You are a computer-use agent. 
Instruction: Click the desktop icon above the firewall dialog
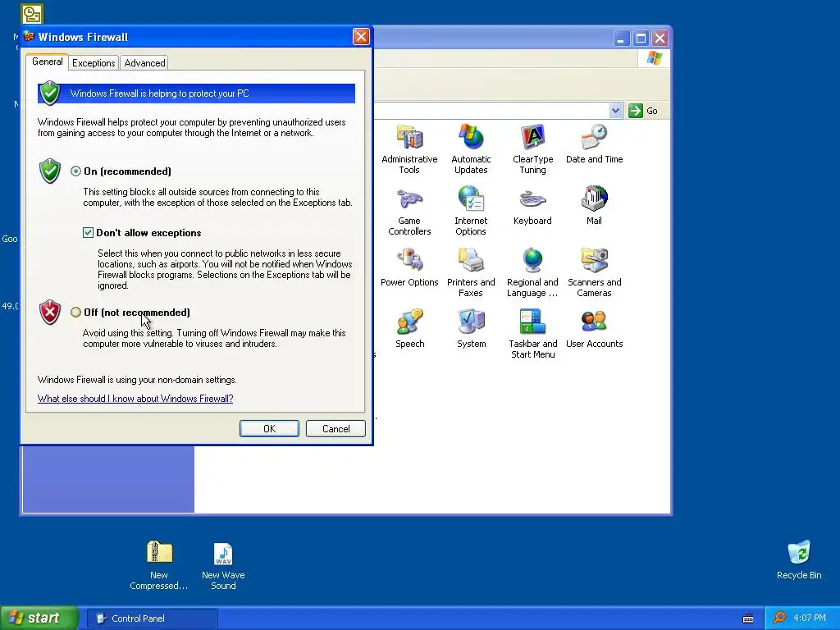[32, 13]
